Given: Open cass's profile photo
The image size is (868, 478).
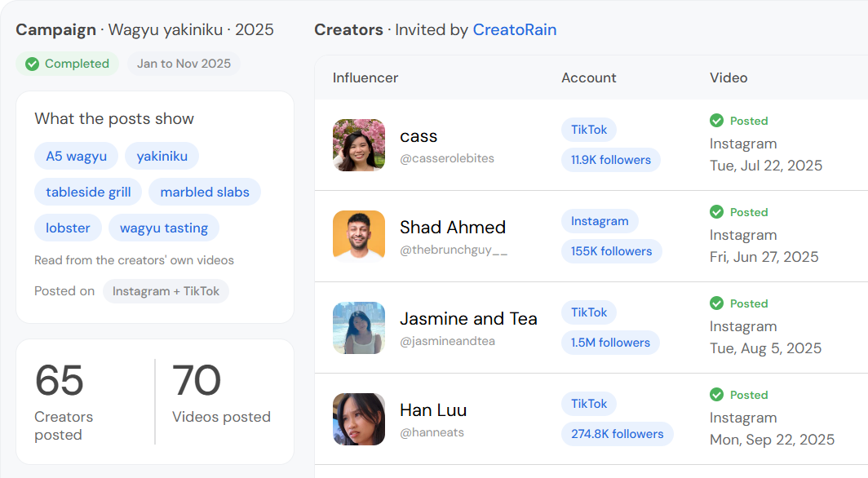Looking at the screenshot, I should point(359,145).
